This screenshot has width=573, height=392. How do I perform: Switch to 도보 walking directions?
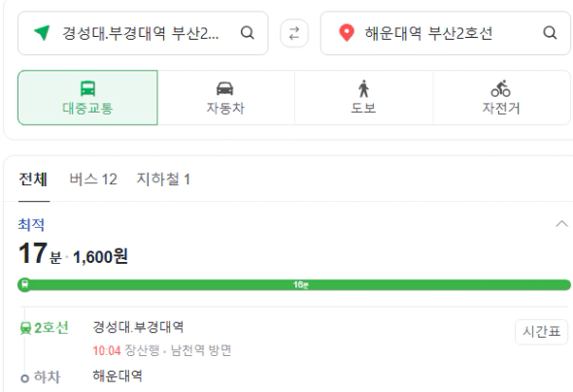click(363, 97)
